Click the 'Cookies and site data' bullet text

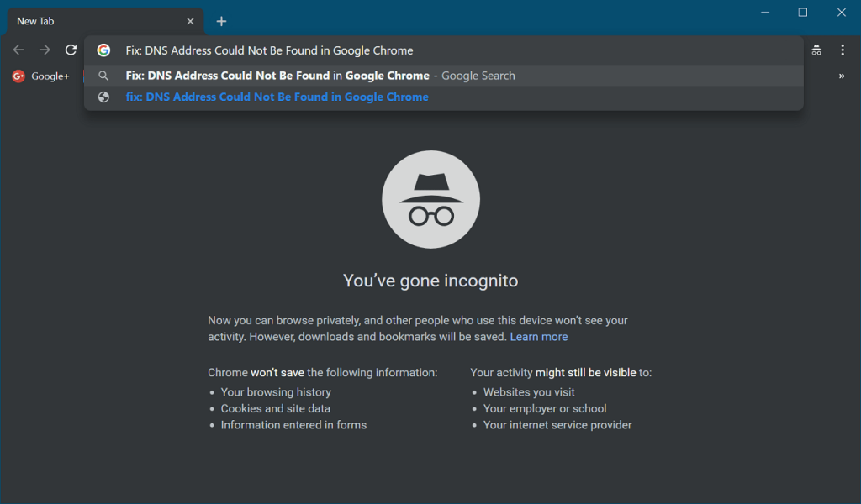click(x=276, y=408)
